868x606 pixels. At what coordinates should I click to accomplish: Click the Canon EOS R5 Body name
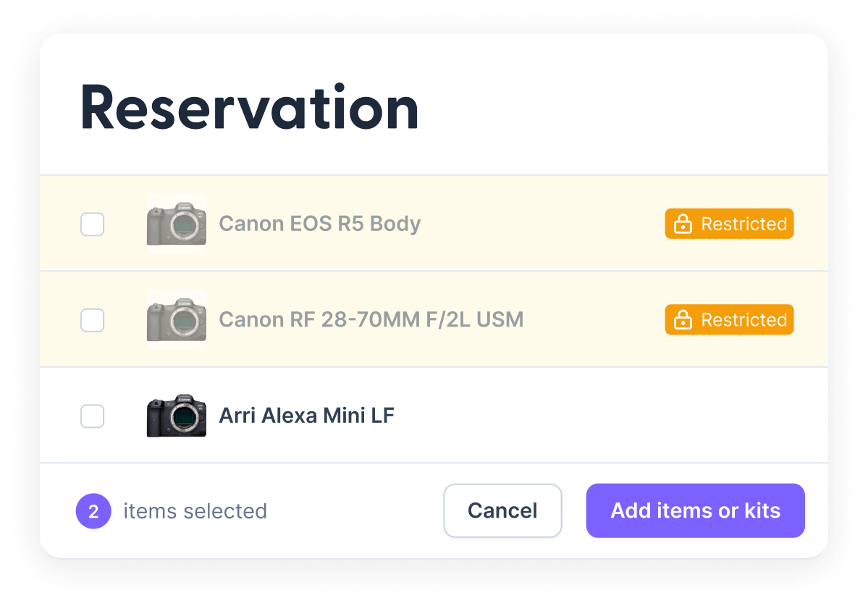click(x=320, y=224)
